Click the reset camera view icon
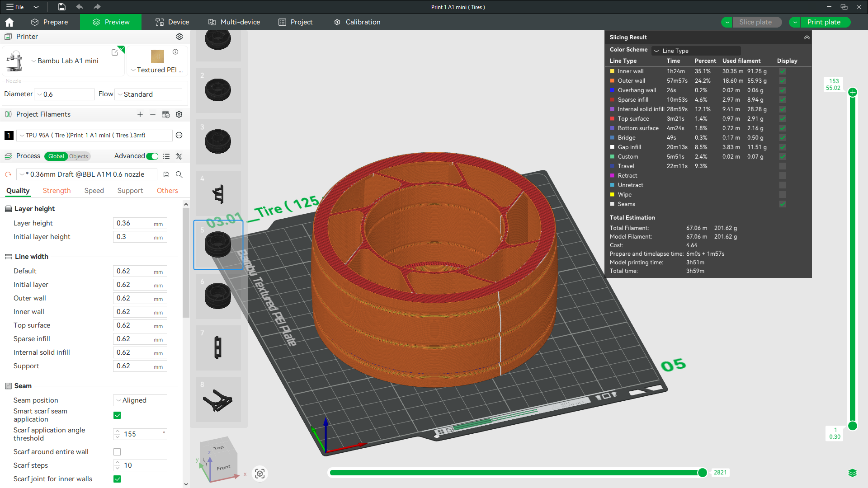The width and height of the screenshot is (868, 488). click(260, 473)
